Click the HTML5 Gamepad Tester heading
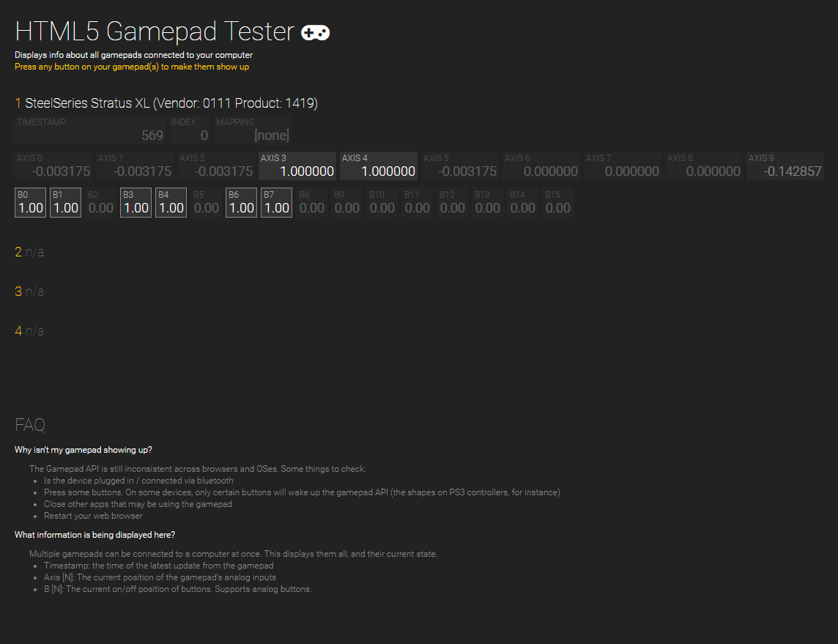 point(155,31)
